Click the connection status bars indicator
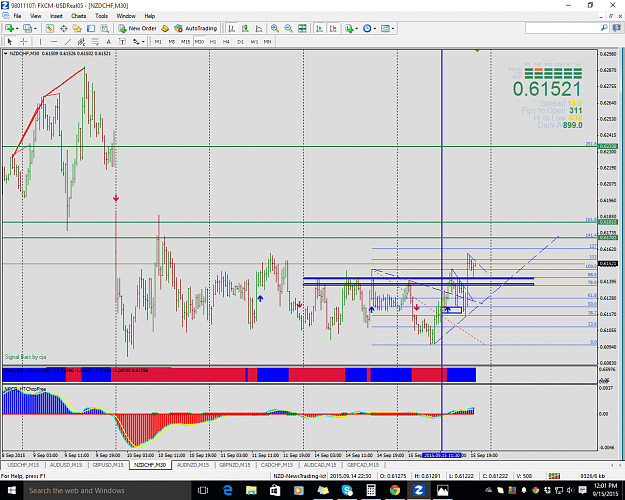 point(554,476)
